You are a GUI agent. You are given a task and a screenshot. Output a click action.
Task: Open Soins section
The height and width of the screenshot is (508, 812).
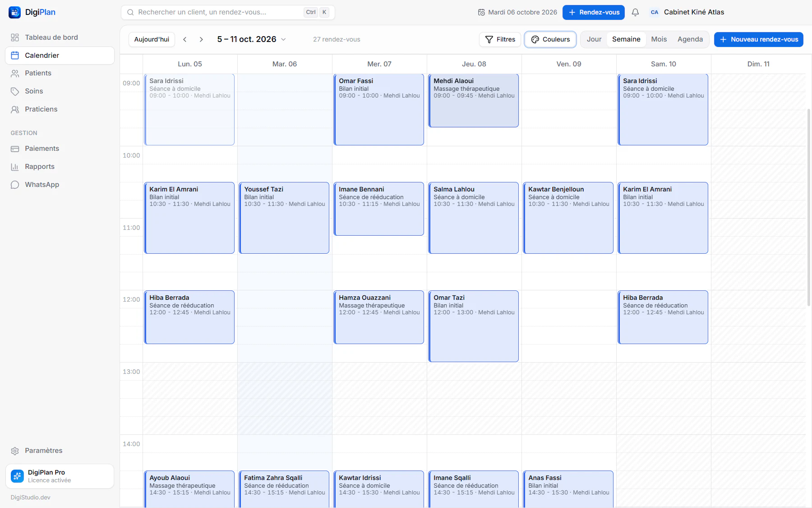click(x=60, y=91)
